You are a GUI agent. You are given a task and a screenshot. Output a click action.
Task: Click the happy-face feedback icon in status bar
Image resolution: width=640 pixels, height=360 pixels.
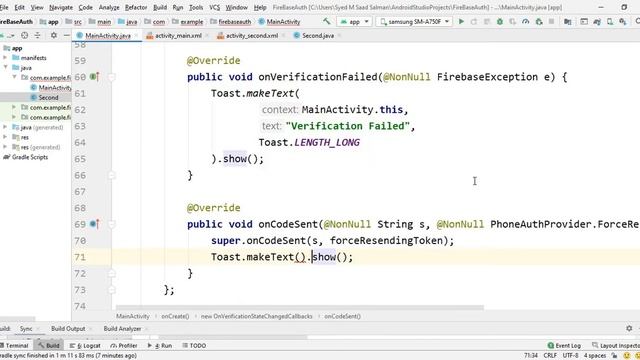click(627, 356)
